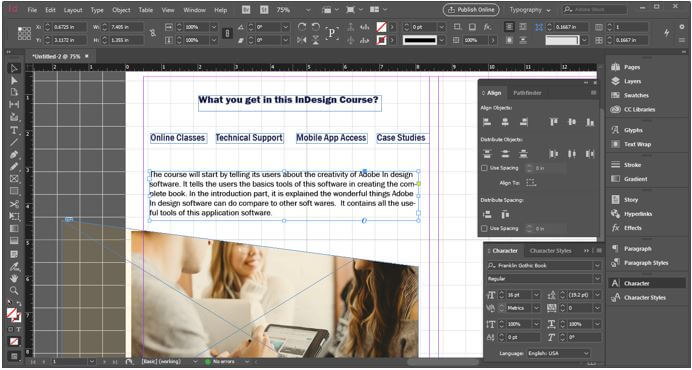Open Paragraph Styles panel from dock
The height and width of the screenshot is (370, 692).
(639, 263)
